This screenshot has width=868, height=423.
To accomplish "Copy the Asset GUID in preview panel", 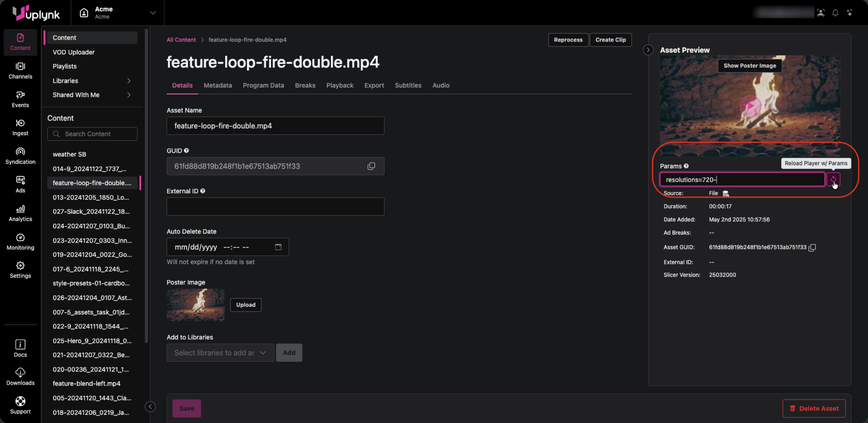I will point(812,248).
